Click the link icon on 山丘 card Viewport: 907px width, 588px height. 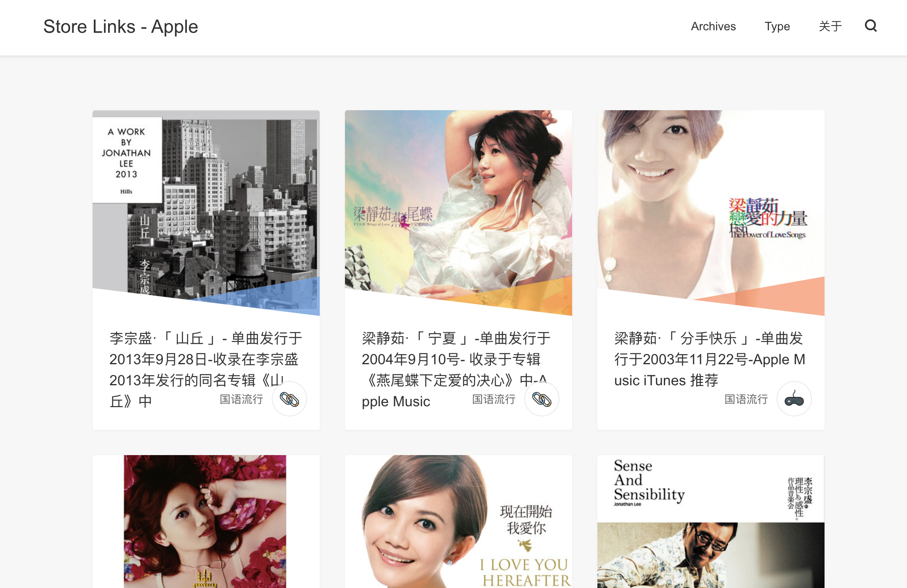click(x=289, y=399)
